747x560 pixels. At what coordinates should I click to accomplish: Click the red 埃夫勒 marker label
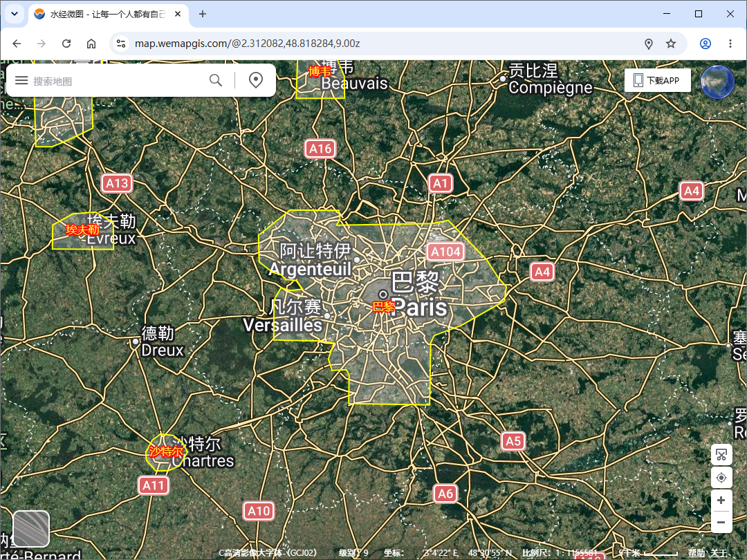82,230
